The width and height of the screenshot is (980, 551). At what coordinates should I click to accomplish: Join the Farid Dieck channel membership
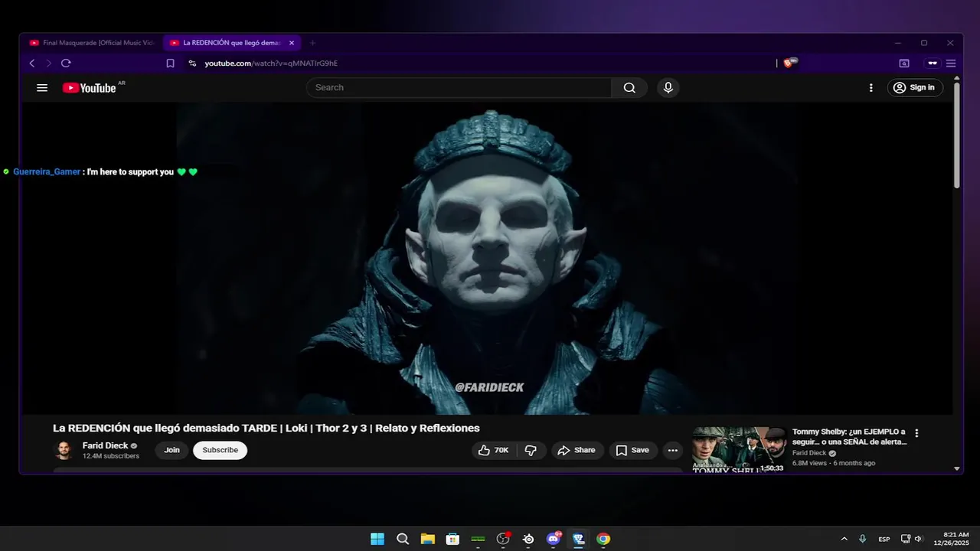click(171, 450)
